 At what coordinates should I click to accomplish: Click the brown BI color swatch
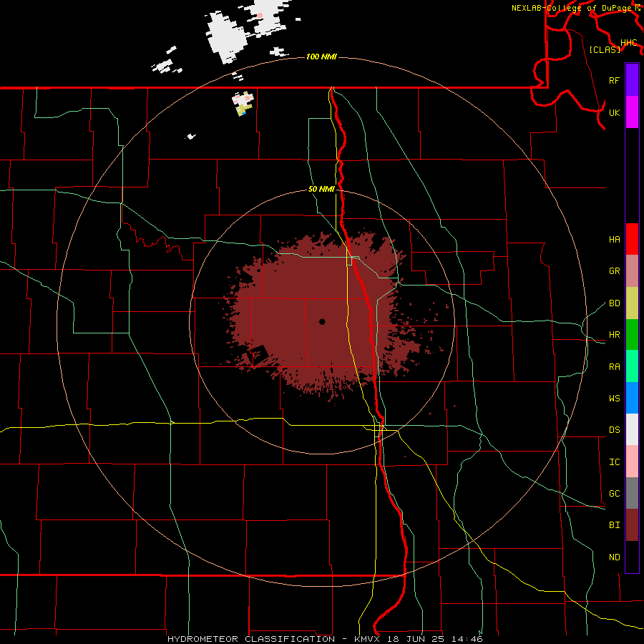(632, 525)
